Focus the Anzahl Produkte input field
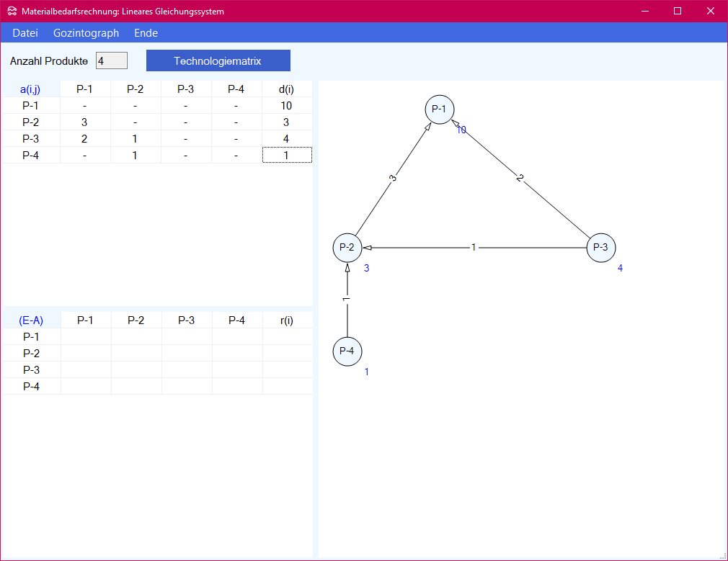The height and width of the screenshot is (561, 728). [x=112, y=61]
